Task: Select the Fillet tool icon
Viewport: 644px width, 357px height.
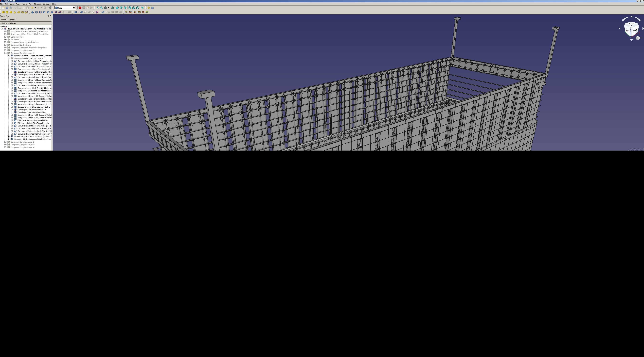Action: [44, 12]
